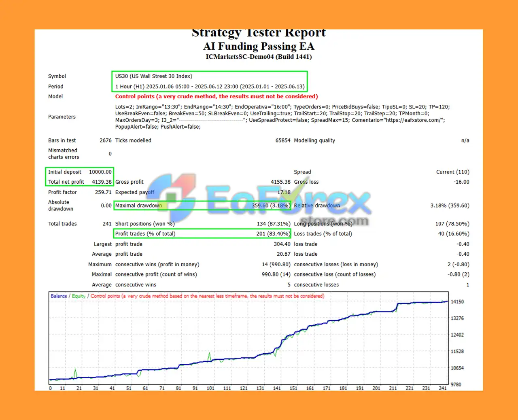Select long positions value '107 (78.50%)'
This screenshot has height=420, width=518.
[x=452, y=224]
